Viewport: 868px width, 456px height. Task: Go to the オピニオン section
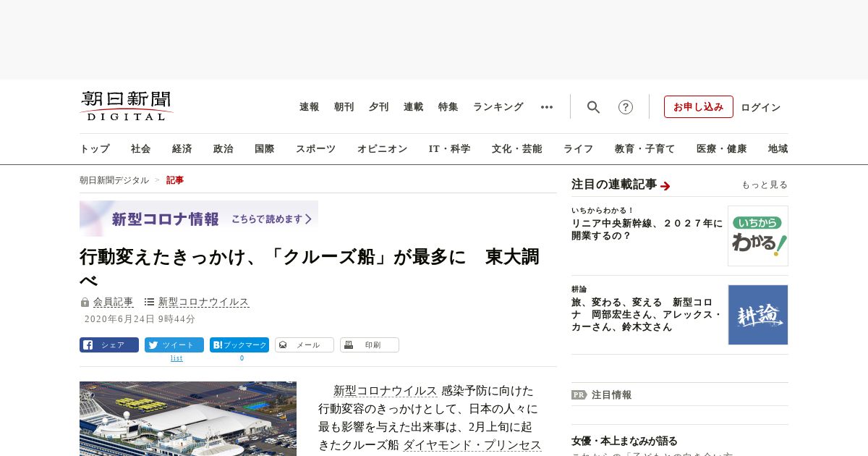[382, 149]
